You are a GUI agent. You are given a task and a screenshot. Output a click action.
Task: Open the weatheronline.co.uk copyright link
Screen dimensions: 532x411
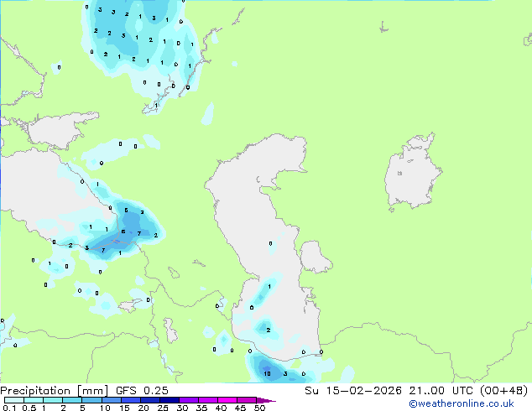point(462,403)
